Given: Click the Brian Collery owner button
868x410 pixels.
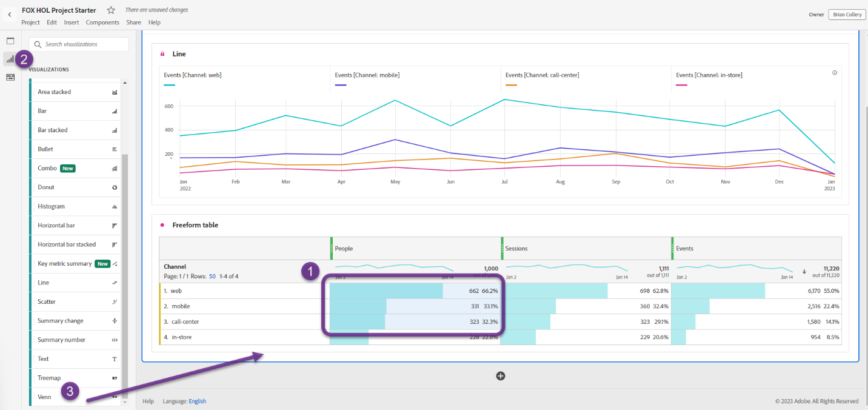Looking at the screenshot, I should [846, 15].
